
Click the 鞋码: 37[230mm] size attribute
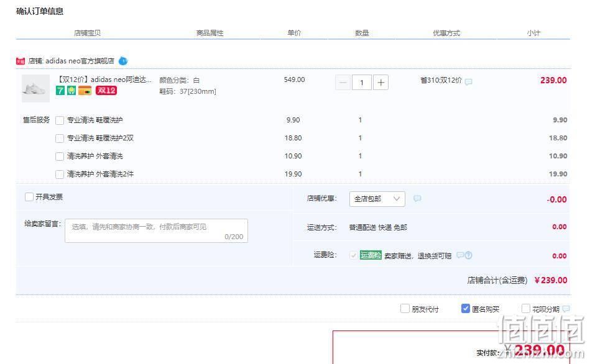pos(188,91)
